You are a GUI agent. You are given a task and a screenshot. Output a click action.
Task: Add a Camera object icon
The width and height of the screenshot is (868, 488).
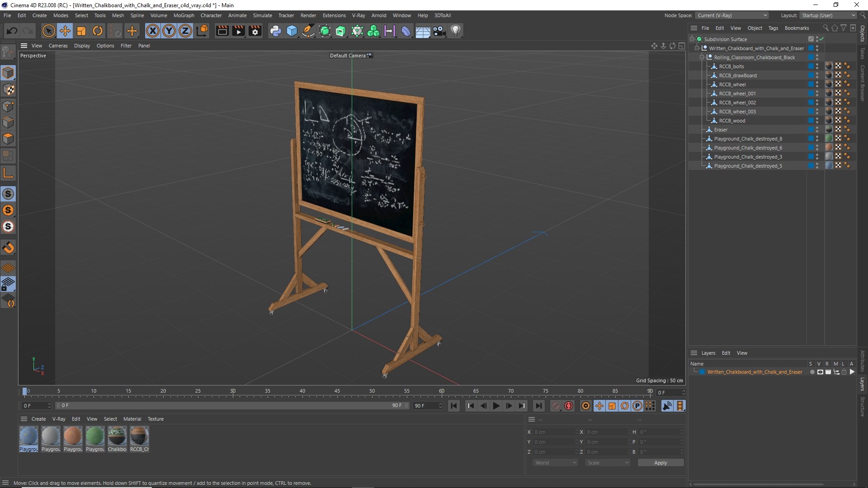[439, 31]
